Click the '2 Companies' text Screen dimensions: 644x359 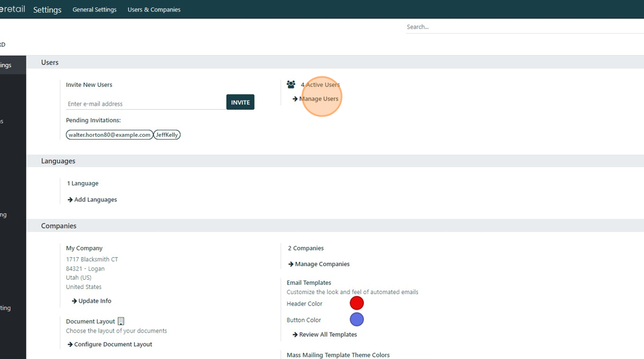click(x=305, y=248)
